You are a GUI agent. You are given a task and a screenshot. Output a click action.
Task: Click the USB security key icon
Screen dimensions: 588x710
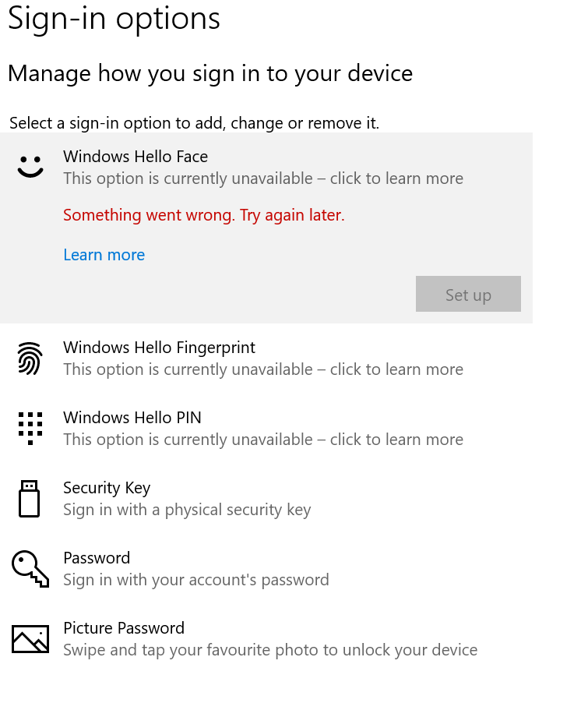click(x=30, y=499)
